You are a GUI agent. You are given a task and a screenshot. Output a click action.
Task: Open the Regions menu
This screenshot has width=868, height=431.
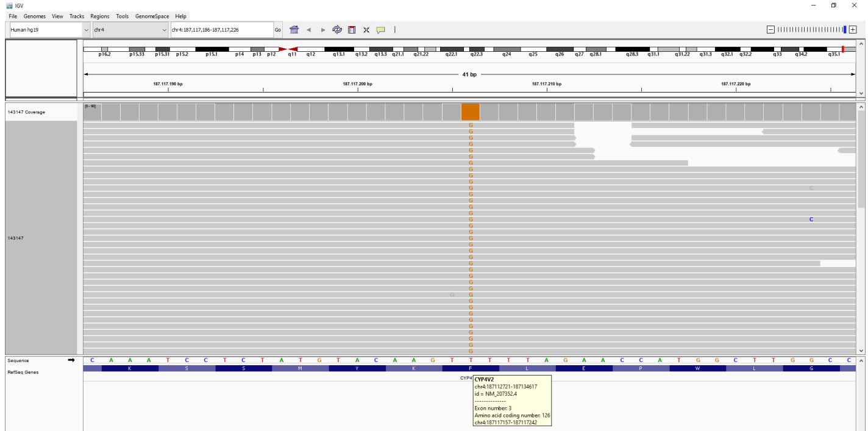coord(99,16)
